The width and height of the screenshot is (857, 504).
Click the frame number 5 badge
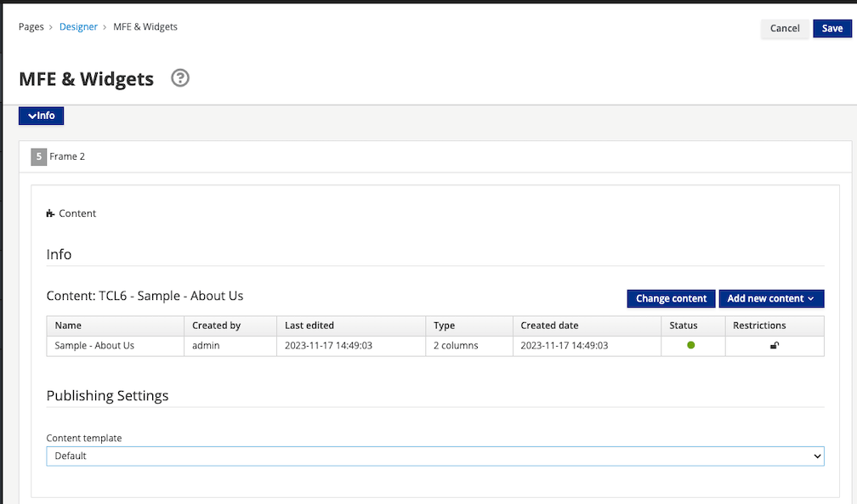(39, 156)
